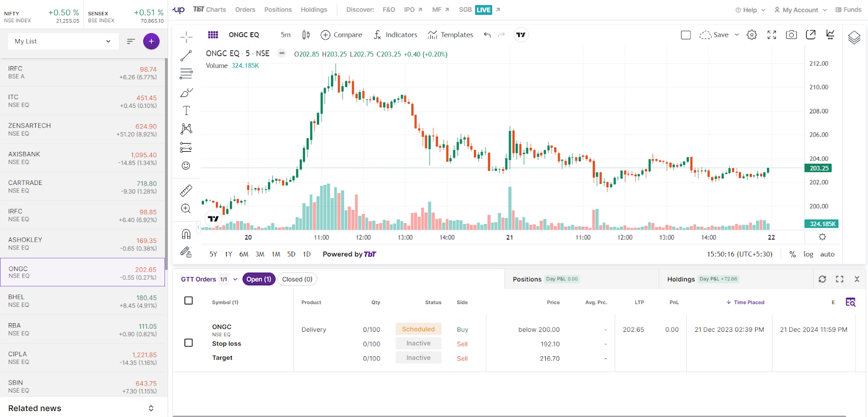Add a symbol with purple plus button
868x417 pixels.
pyautogui.click(x=151, y=41)
